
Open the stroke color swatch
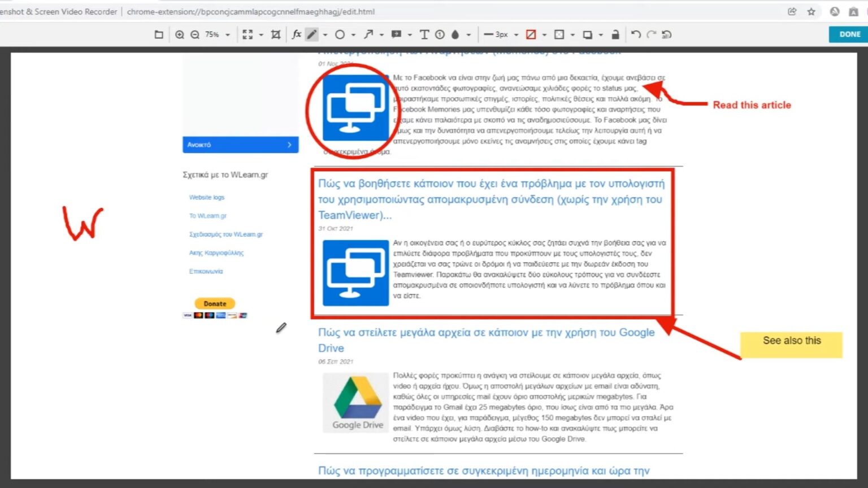[x=531, y=34]
